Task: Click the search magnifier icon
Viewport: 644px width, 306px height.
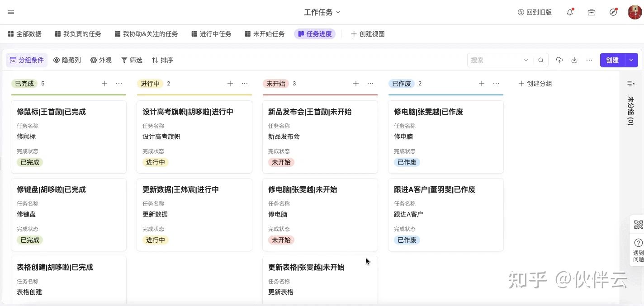Action: coord(541,60)
